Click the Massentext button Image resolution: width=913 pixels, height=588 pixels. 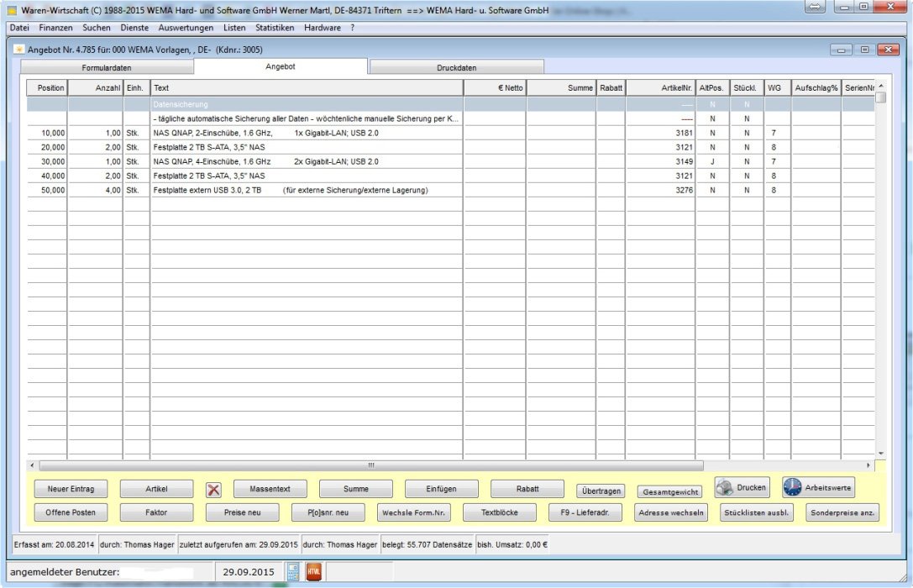(270, 489)
